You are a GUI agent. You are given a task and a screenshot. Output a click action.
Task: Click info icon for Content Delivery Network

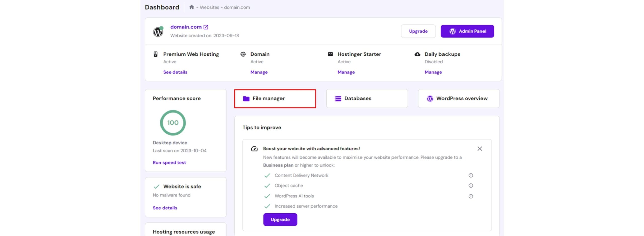pyautogui.click(x=471, y=175)
